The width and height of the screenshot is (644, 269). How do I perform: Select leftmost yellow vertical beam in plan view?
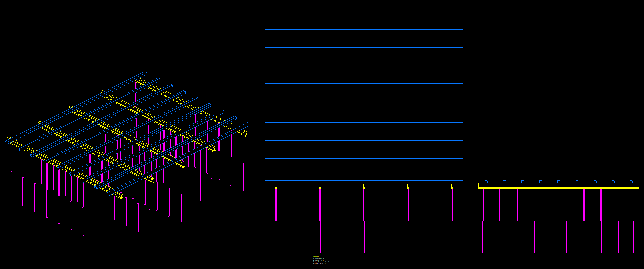276,85
